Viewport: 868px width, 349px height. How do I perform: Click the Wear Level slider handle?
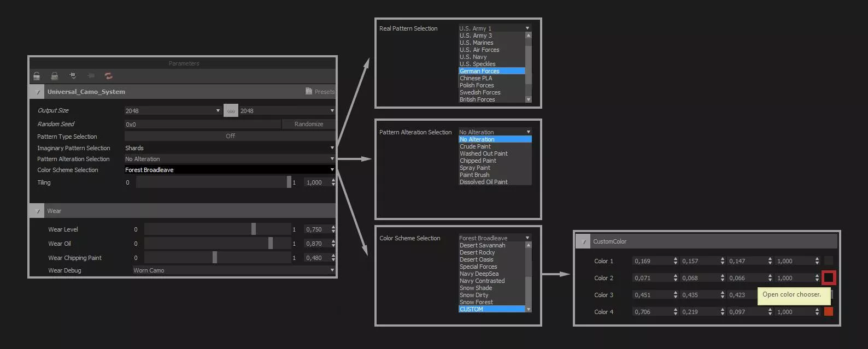pos(254,229)
